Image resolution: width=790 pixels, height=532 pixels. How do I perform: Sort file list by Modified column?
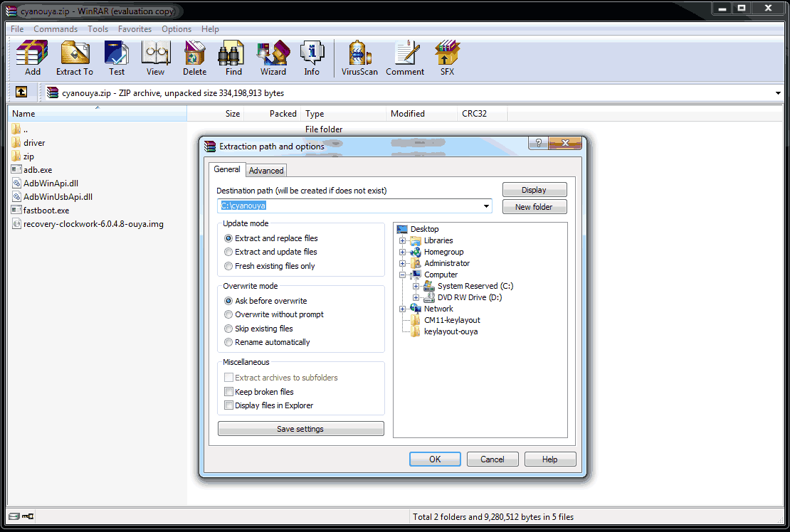pos(422,114)
